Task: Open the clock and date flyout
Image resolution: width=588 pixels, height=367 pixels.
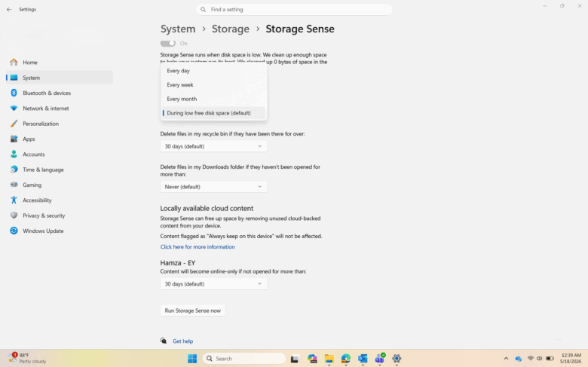Action: pos(571,358)
